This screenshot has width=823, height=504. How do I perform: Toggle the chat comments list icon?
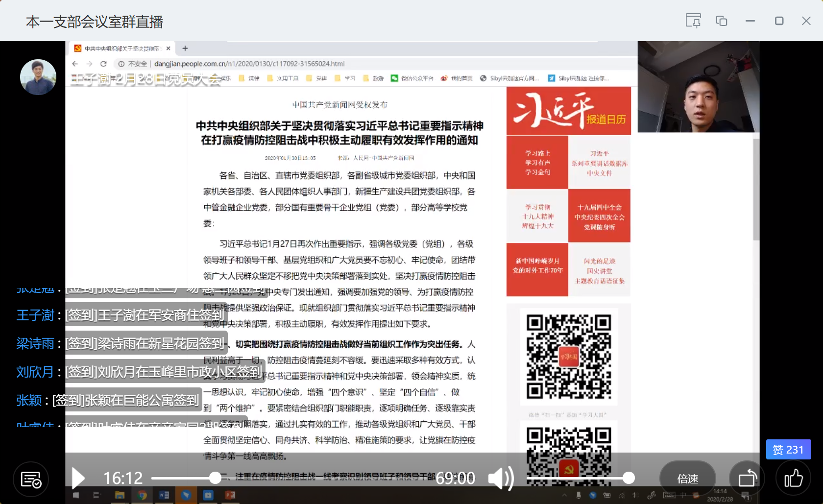(x=31, y=480)
